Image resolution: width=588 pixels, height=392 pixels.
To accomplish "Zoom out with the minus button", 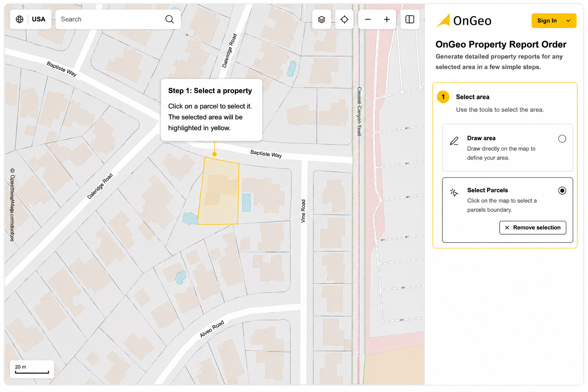I will coord(368,20).
